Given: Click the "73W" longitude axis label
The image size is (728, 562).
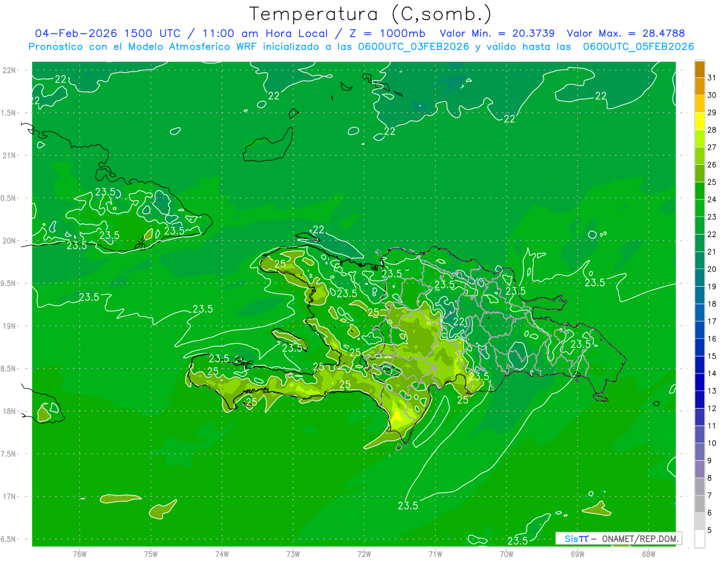Looking at the screenshot, I should [x=293, y=554].
